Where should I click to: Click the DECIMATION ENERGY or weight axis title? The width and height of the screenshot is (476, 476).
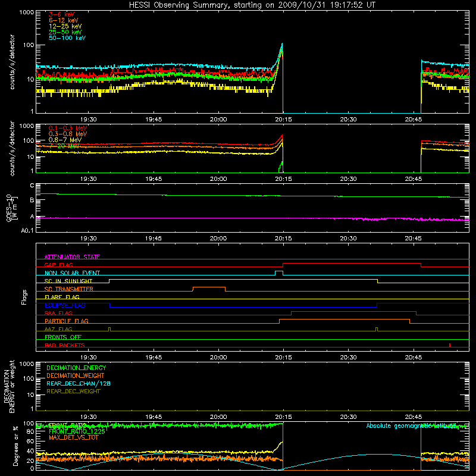pyautogui.click(x=9, y=386)
